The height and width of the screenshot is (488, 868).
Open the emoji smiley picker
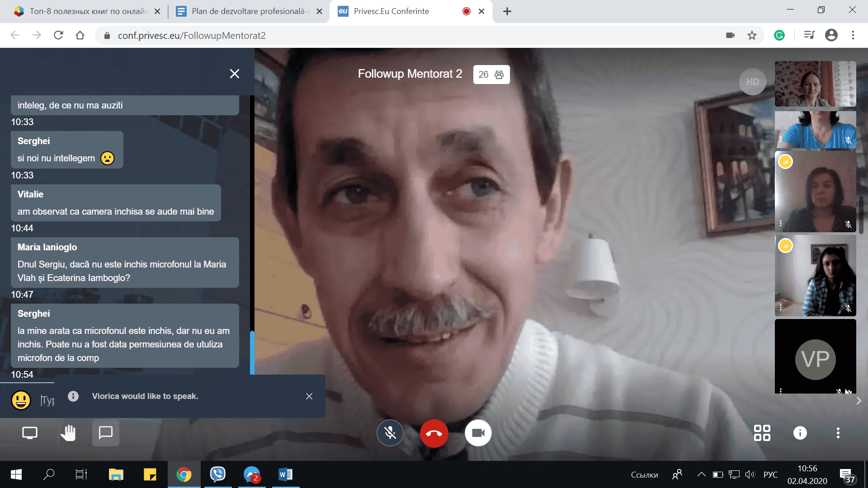point(21,400)
